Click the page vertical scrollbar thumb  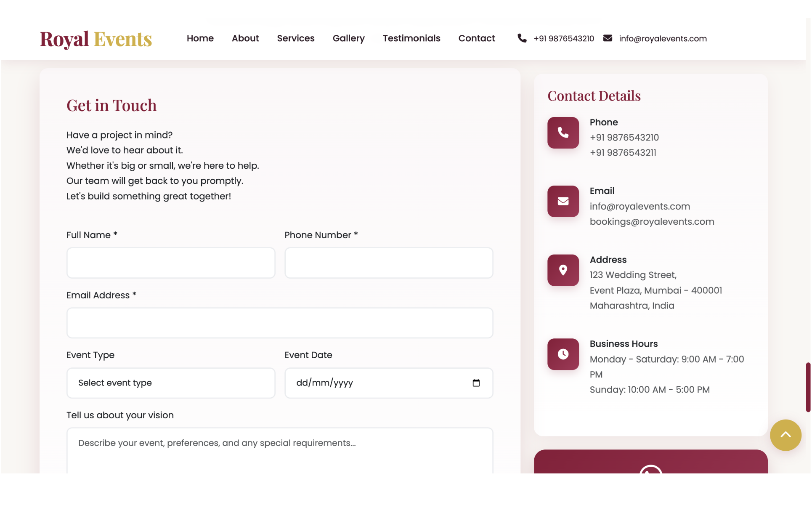coord(808,387)
